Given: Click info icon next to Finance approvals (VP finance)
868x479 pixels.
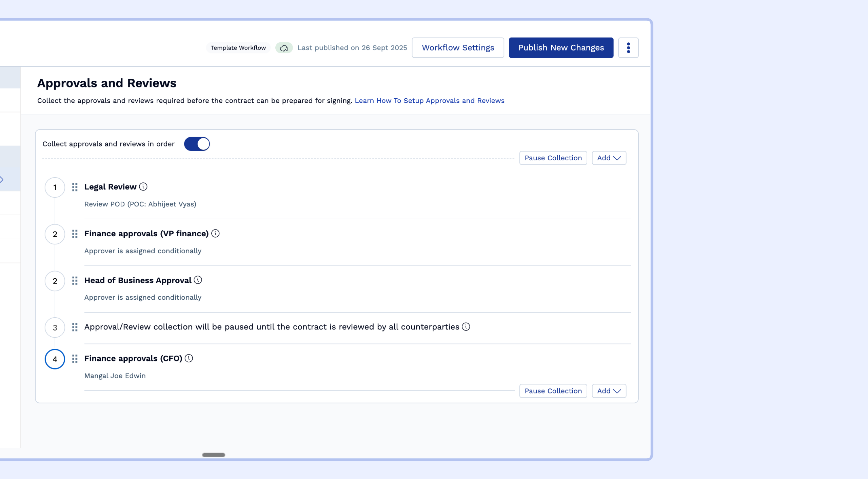Looking at the screenshot, I should (215, 234).
